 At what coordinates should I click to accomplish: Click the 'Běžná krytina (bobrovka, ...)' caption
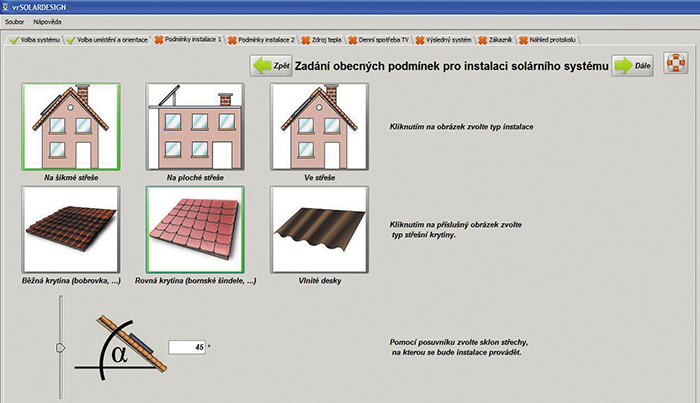pyautogui.click(x=71, y=281)
